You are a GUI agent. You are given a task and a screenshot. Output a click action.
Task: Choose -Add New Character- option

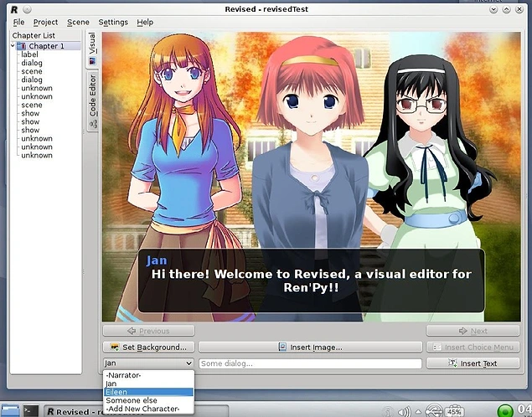148,409
